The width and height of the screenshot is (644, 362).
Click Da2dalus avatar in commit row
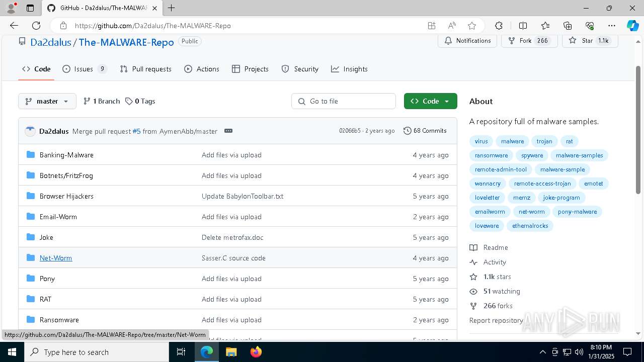(x=30, y=131)
